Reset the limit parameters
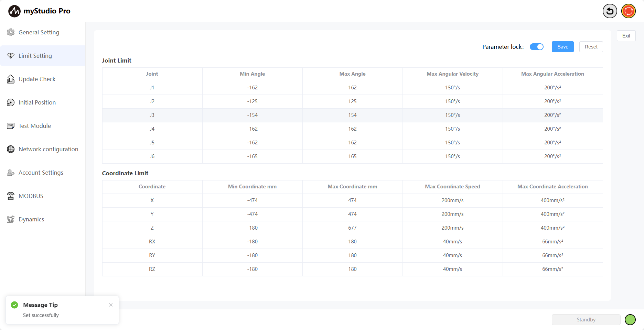This screenshot has width=644, height=330. [x=591, y=47]
